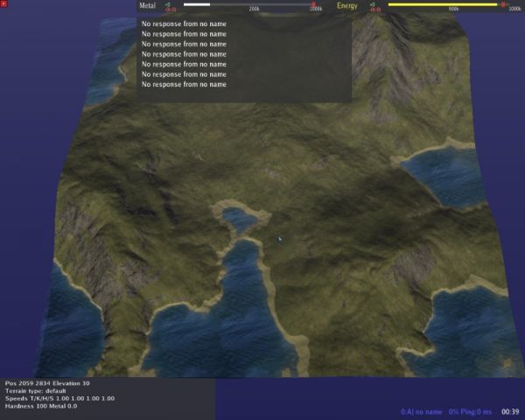Click the game clock showing 00:39

tap(510, 411)
